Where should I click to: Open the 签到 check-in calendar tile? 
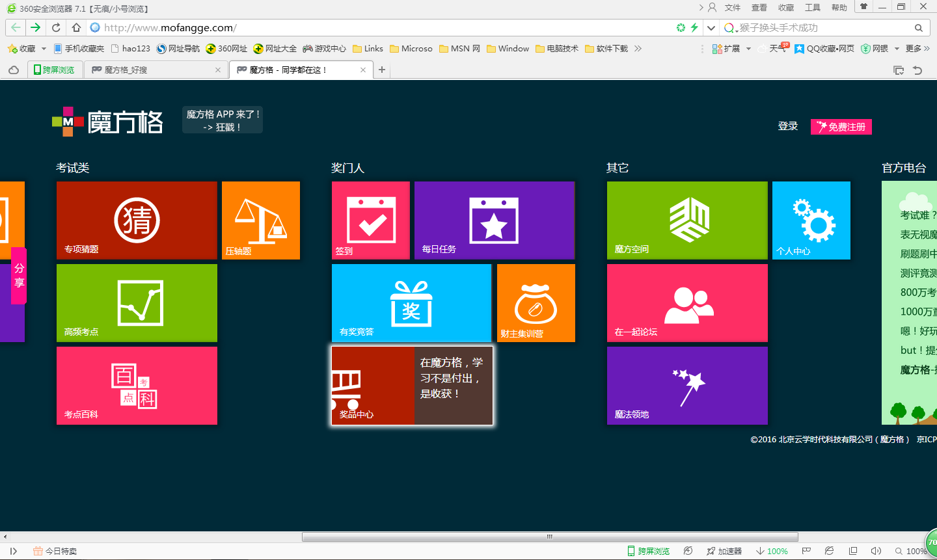tap(371, 220)
